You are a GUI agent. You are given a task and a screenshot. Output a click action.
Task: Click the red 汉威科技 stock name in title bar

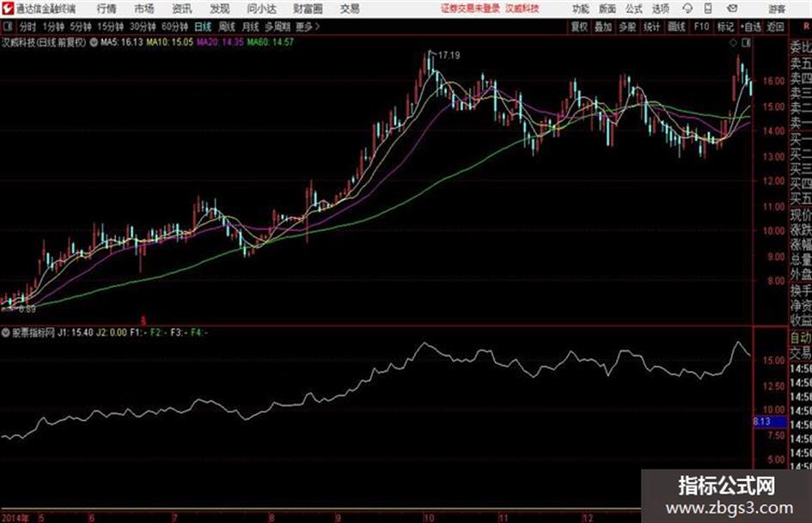point(522,9)
